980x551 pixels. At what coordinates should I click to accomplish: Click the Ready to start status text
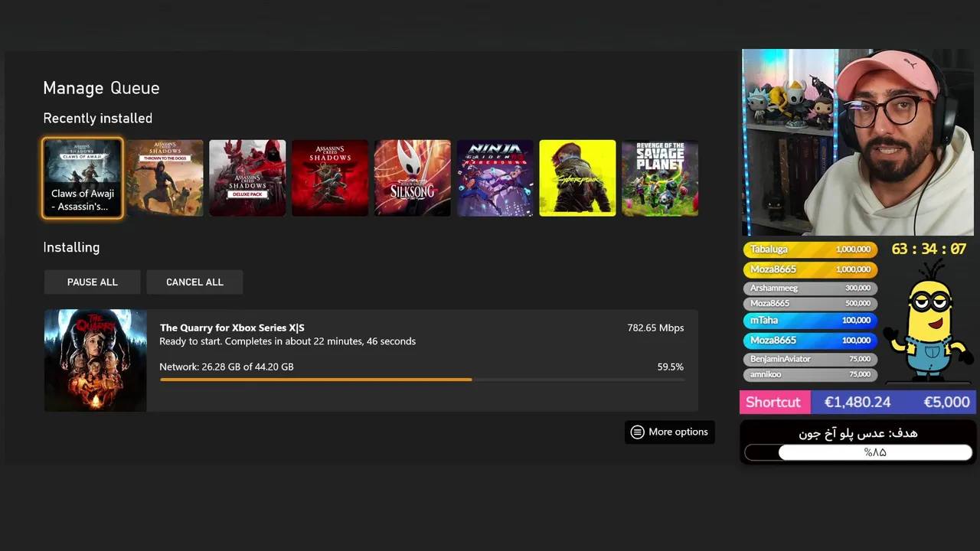click(287, 341)
